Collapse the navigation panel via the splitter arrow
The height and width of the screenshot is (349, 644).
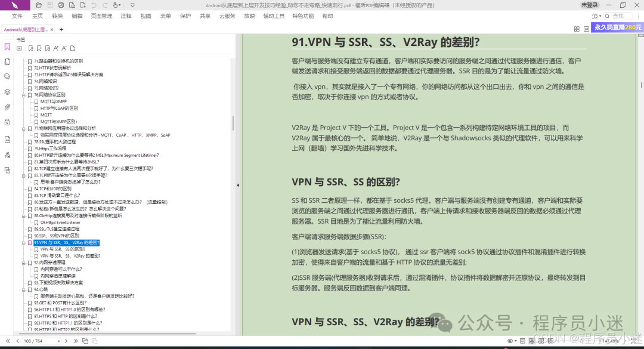tap(238, 185)
